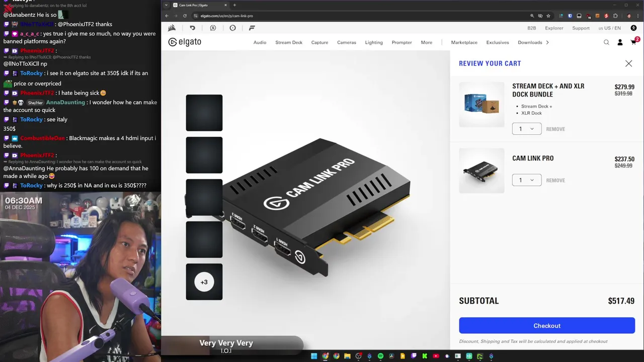Open the More menu

coord(427,42)
